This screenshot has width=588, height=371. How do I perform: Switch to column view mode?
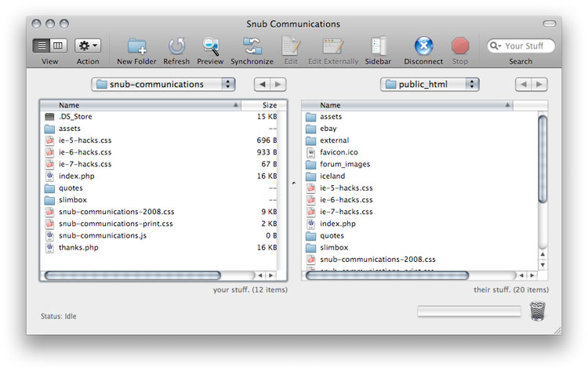pos(59,45)
